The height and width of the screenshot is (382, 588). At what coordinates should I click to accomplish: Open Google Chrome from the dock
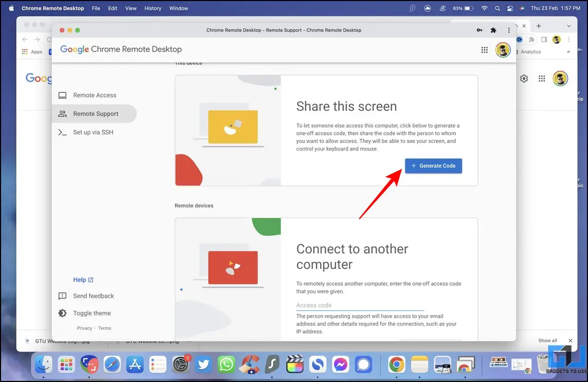[396, 364]
